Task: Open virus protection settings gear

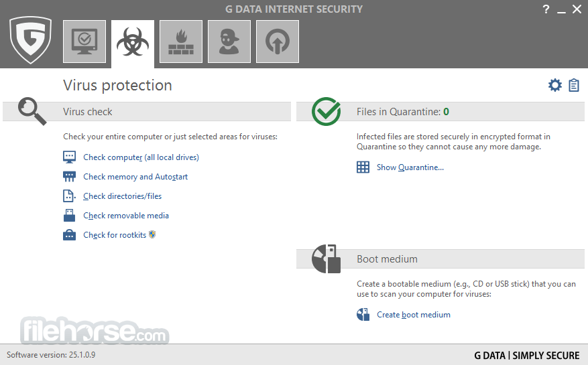Action: tap(555, 85)
